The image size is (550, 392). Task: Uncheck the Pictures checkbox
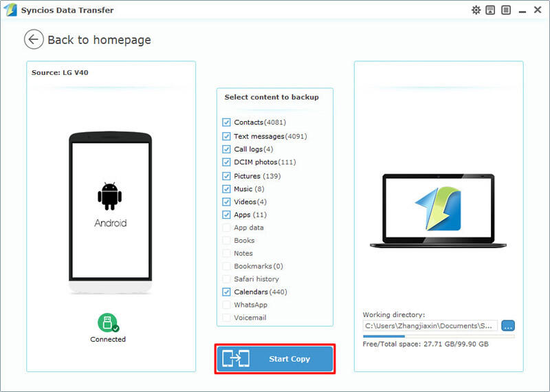pos(226,176)
